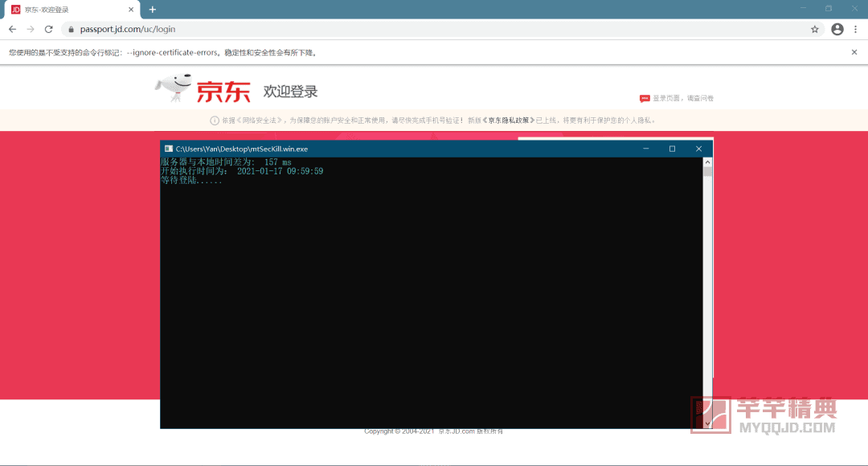Bookmark this page with the star icon

[814, 30]
